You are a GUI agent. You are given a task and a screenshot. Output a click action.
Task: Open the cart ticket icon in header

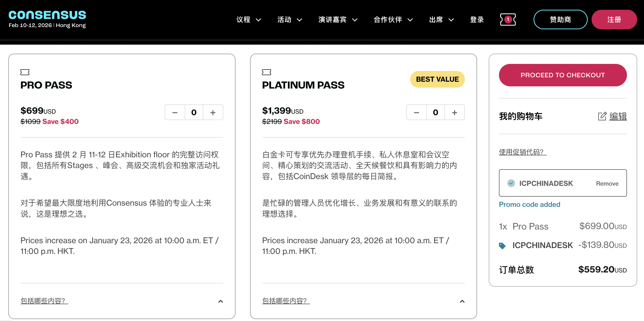(x=507, y=20)
